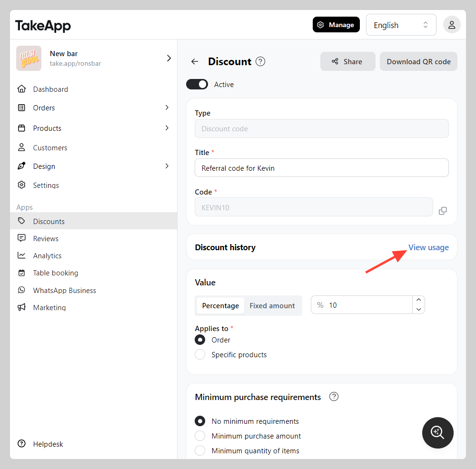Viewport: 476px width, 469px height.
Task: Toggle the Active discount switch
Action: tap(197, 84)
